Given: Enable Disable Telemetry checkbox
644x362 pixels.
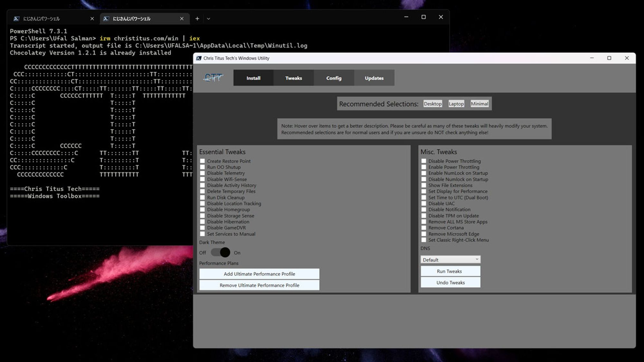Looking at the screenshot, I should click(202, 173).
